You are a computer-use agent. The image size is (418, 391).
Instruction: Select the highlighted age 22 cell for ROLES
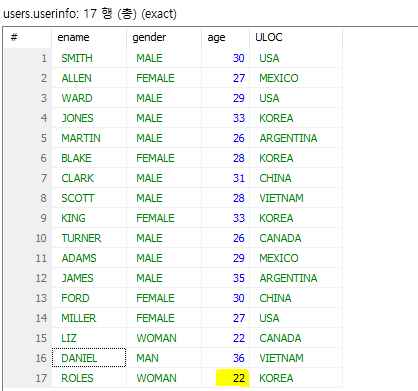[x=226, y=378]
